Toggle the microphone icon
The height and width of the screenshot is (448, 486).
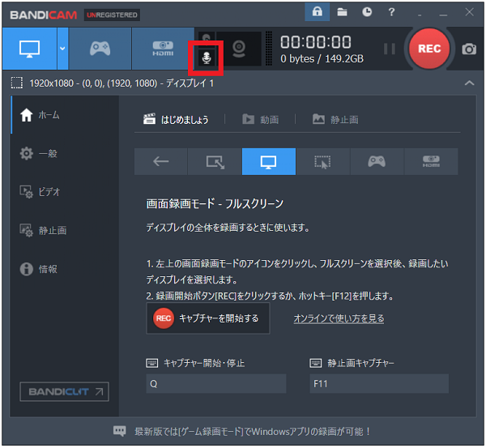[x=207, y=58]
